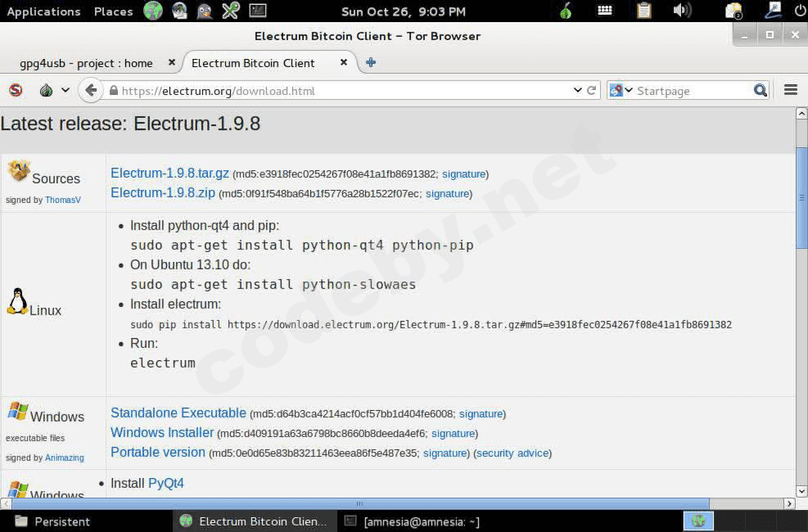Open the browser hamburger menu
This screenshot has height=532, width=808.
pos(791,90)
